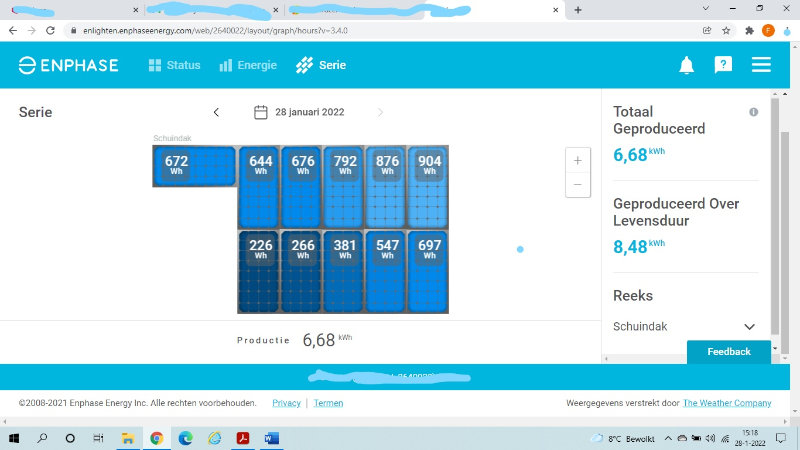Open The Weather Company link
Image resolution: width=800 pixels, height=450 pixels.
point(727,403)
